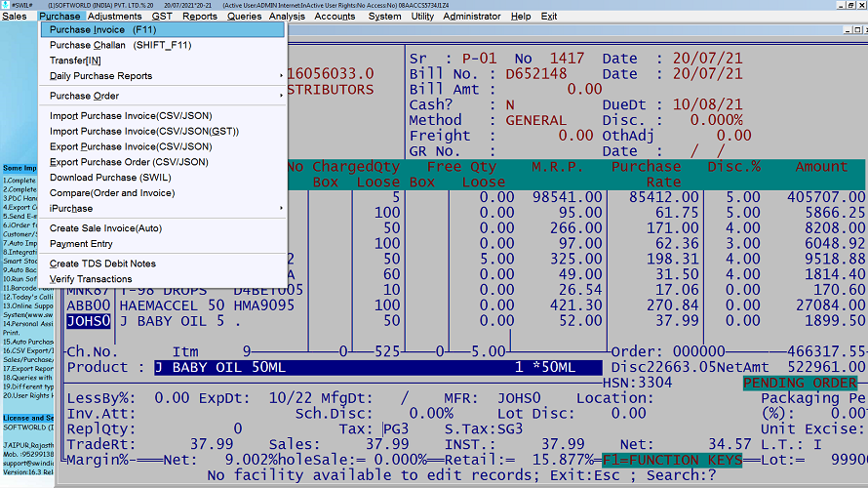
Task: Click Create TDS Debit Notes
Action: pos(102,264)
